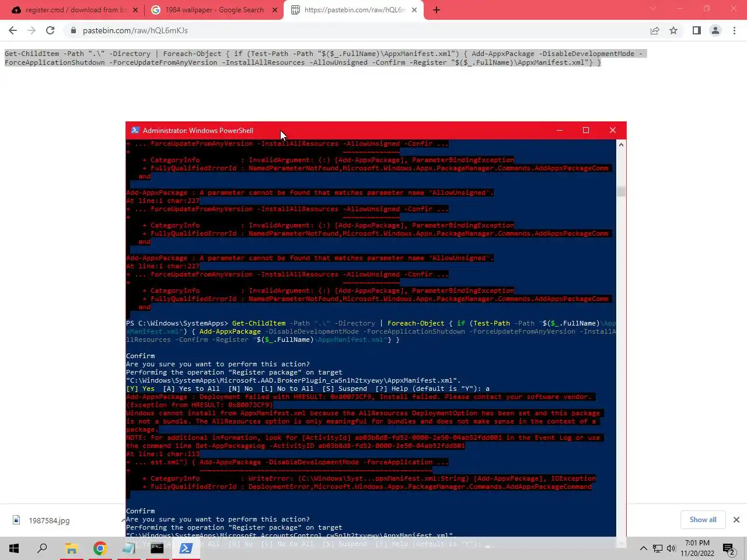Screen dimensions: 747x560
Task: Open the downloaded 1987584.jpg file
Action: pos(49,520)
